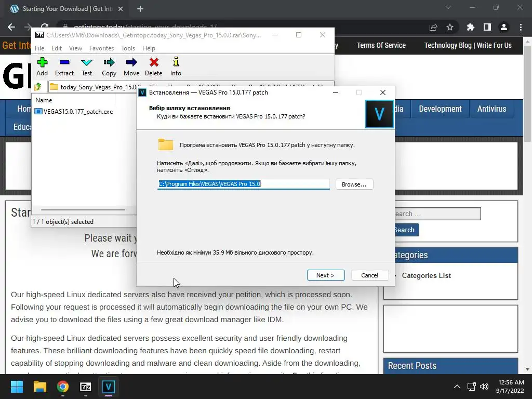Click the red Delete icon in 7-Zip
The image size is (532, 399).
[154, 66]
